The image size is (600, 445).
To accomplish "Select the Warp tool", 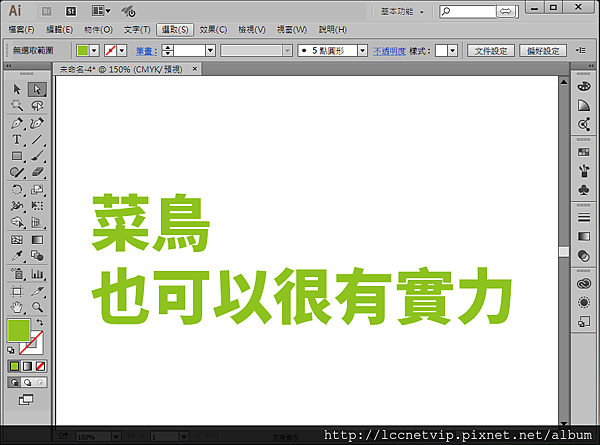I will (x=17, y=206).
